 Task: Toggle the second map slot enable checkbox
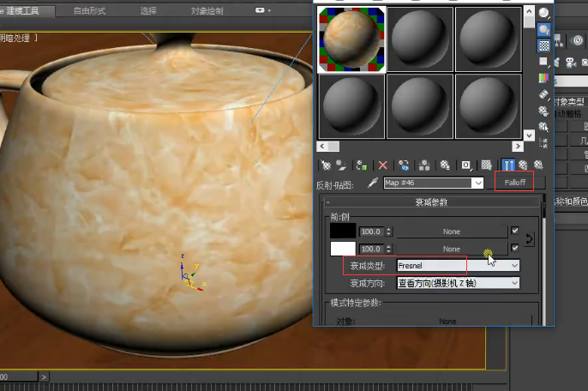pos(514,249)
